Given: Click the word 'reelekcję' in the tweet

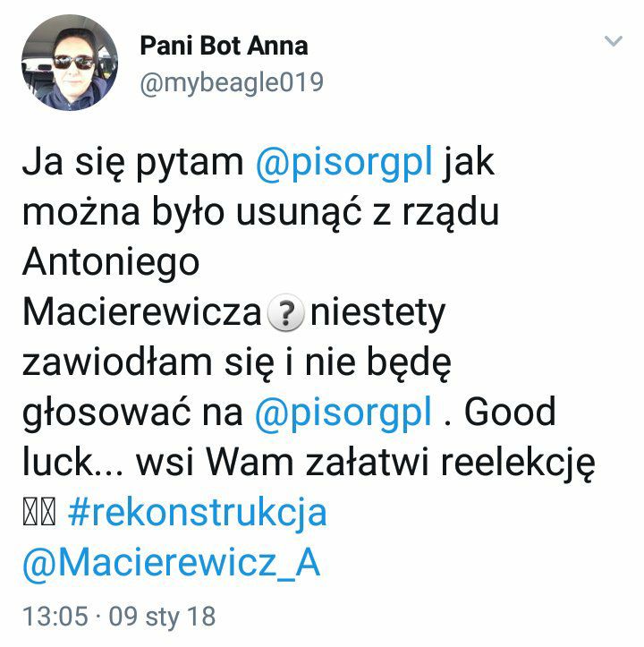Looking at the screenshot, I should pos(518,463).
